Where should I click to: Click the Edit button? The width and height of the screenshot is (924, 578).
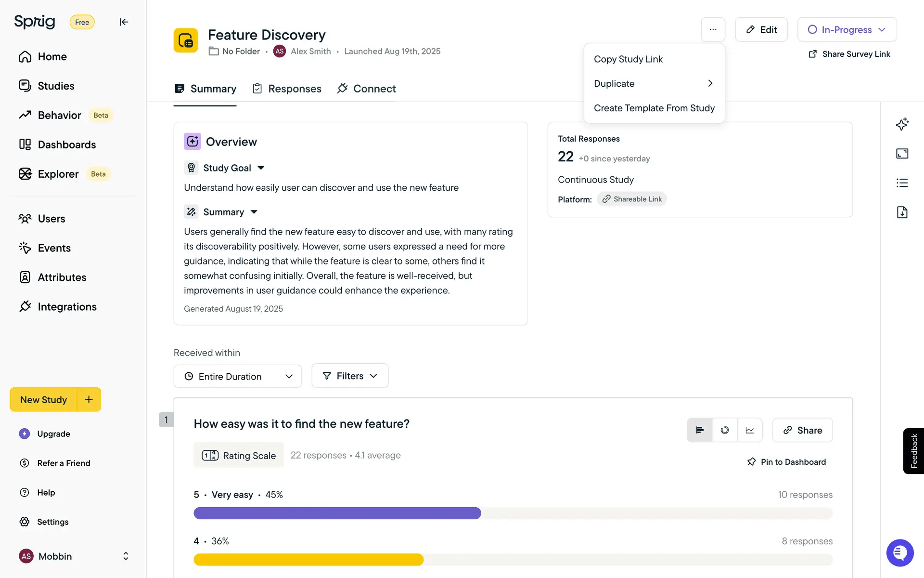761,29
